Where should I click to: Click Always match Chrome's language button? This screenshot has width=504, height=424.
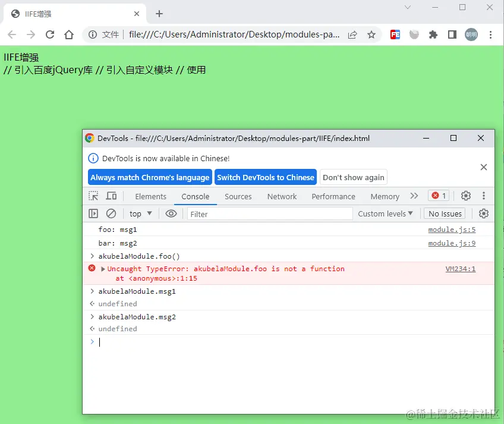(150, 177)
